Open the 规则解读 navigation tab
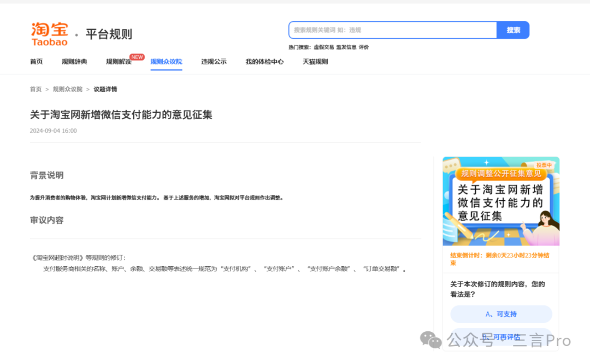 pos(119,62)
